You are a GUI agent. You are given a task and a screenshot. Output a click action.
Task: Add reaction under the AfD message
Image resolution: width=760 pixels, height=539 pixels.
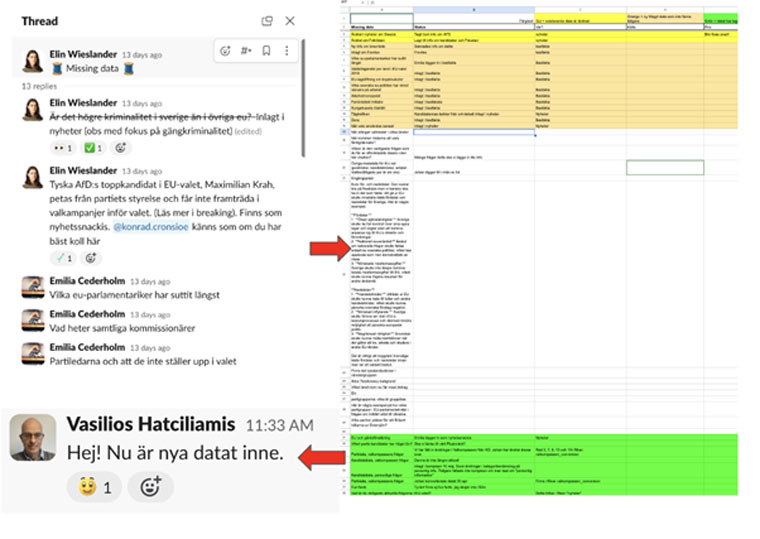tap(91, 258)
